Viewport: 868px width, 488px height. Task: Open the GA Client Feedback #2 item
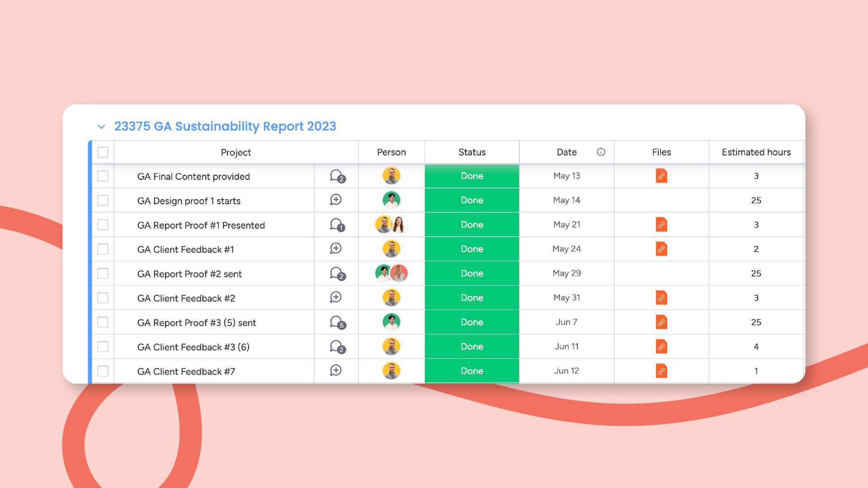[186, 298]
